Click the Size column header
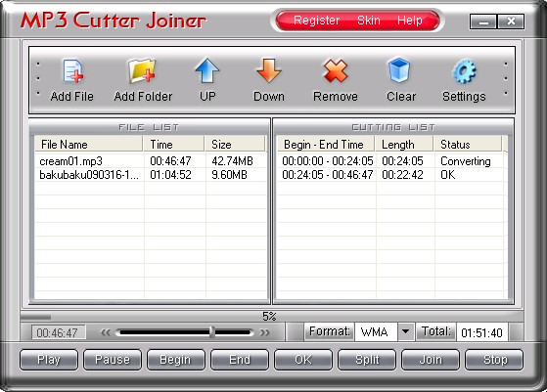 point(235,144)
